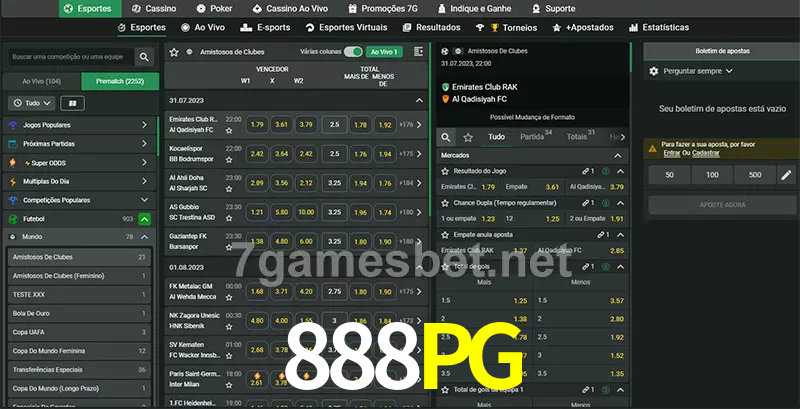800x409 pixels.
Task: Click the search magnifier in competition search box
Action: click(x=144, y=57)
